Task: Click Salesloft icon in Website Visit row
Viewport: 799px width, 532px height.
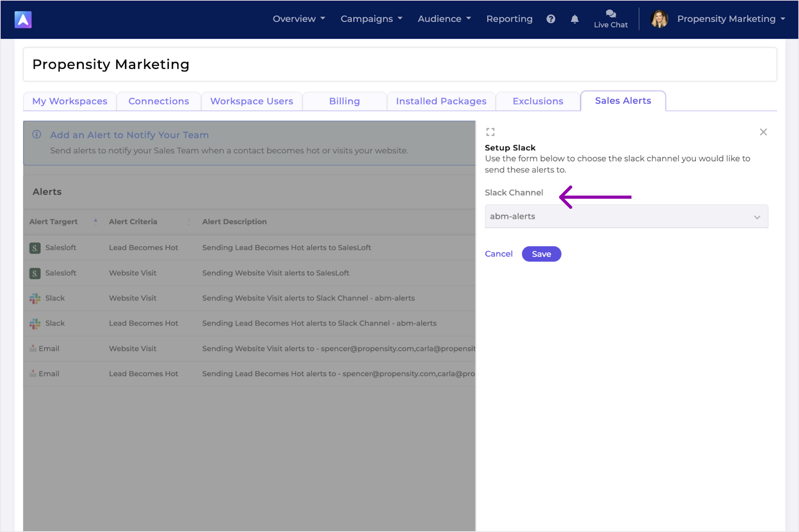Action: [35, 273]
